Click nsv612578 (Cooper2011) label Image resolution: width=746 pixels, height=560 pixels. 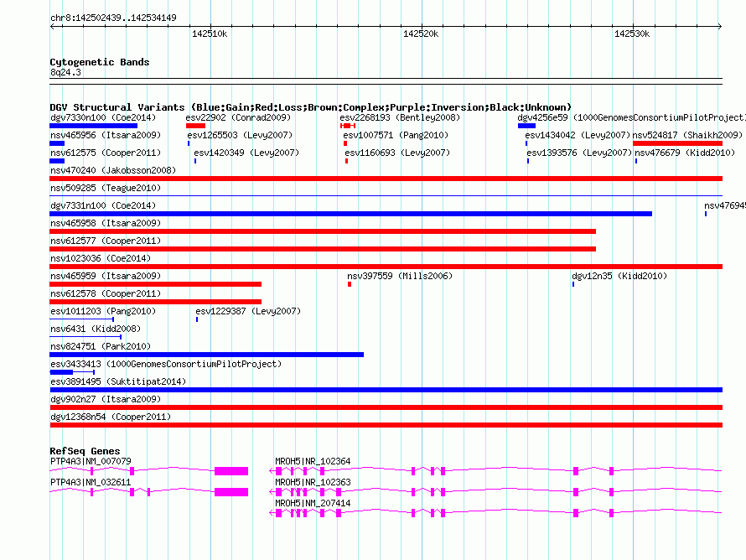pyautogui.click(x=106, y=293)
